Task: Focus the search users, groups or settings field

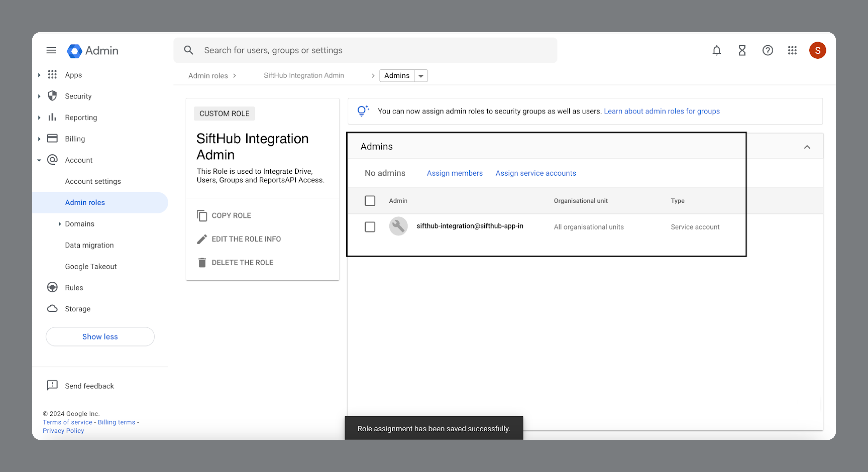Action: click(371, 50)
